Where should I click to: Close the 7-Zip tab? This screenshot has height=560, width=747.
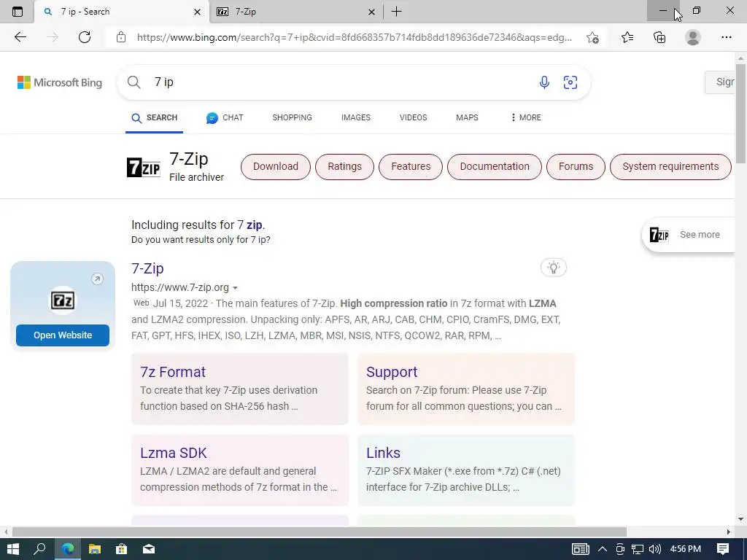(x=371, y=12)
